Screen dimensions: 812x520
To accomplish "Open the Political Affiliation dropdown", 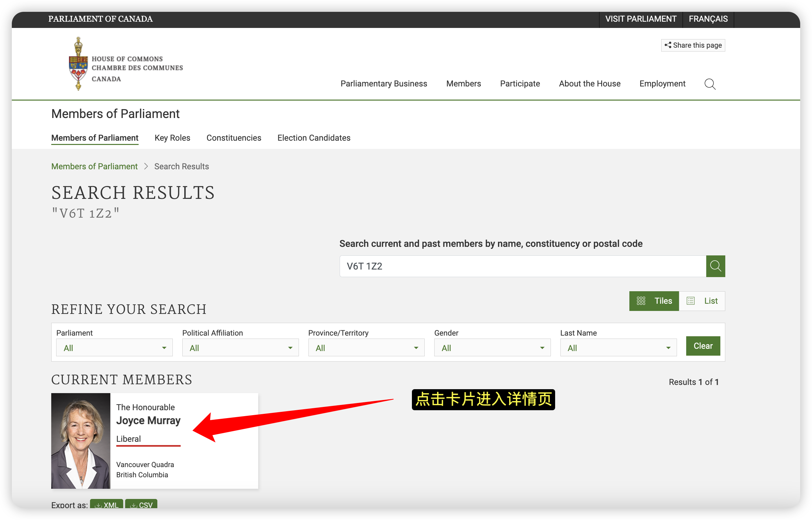I will 240,348.
